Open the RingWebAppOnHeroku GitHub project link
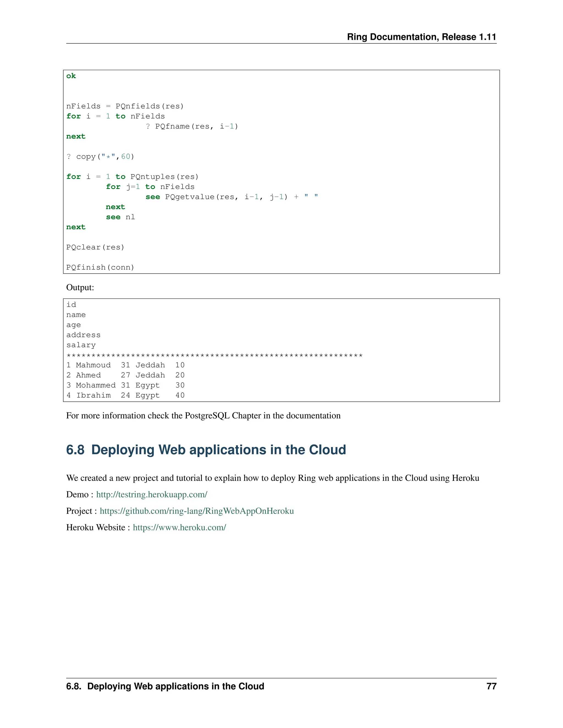Screen dimensions: 563x728 197,511
